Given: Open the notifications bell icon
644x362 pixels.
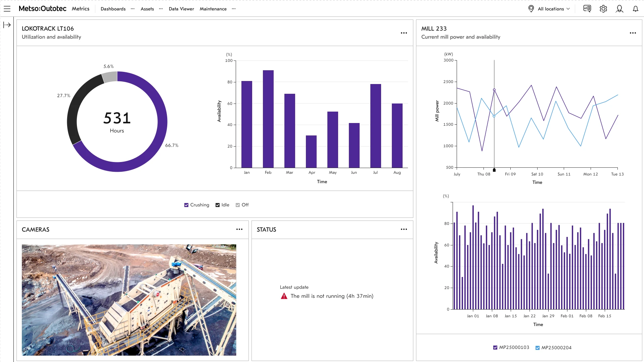Looking at the screenshot, I should pos(636,9).
